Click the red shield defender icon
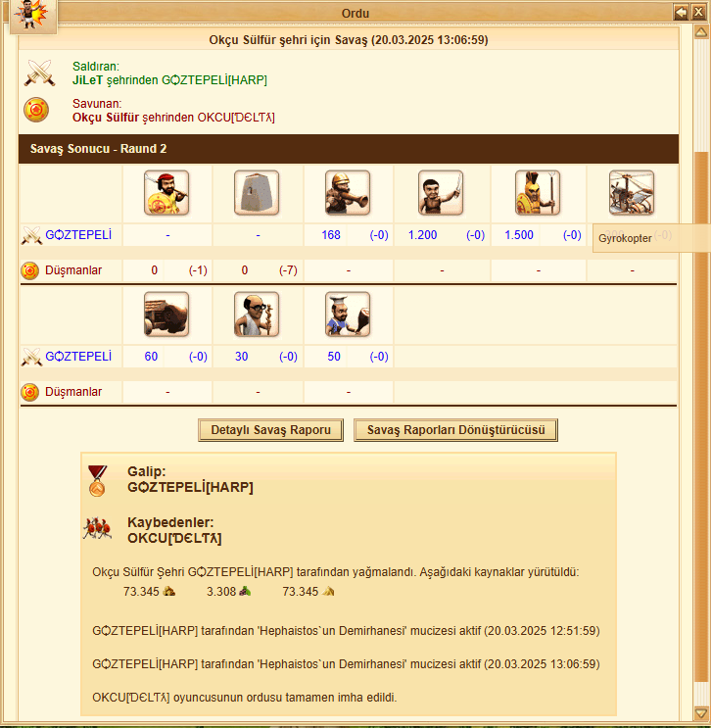The image size is (711, 728). point(36,110)
